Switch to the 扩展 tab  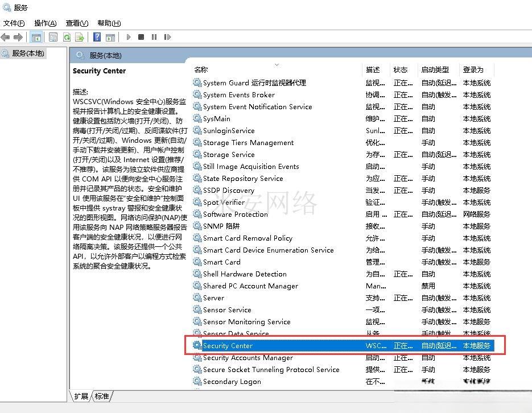pos(81,396)
